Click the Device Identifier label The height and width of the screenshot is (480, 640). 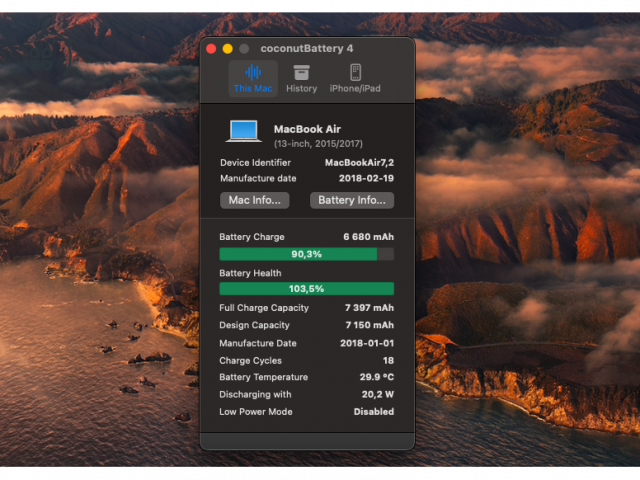(x=256, y=163)
